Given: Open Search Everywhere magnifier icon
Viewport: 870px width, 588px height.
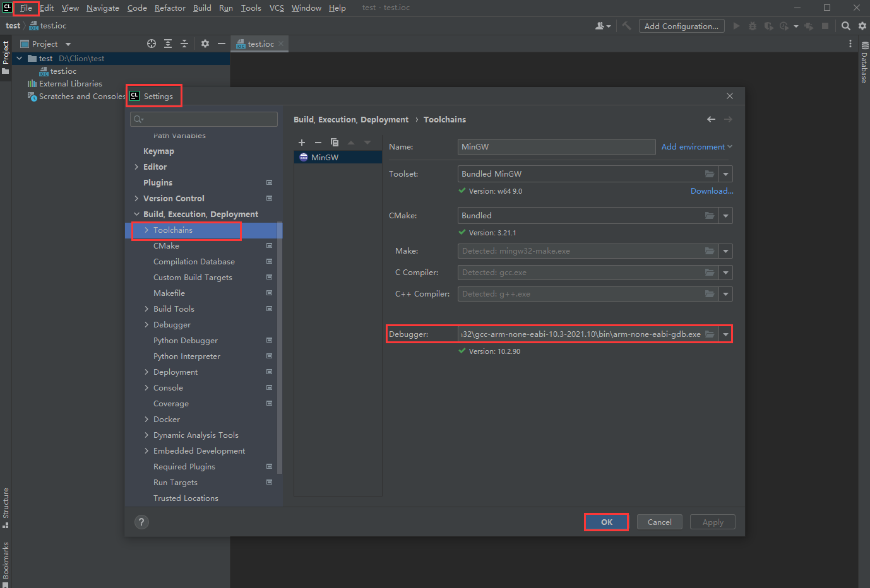Looking at the screenshot, I should [x=846, y=26].
